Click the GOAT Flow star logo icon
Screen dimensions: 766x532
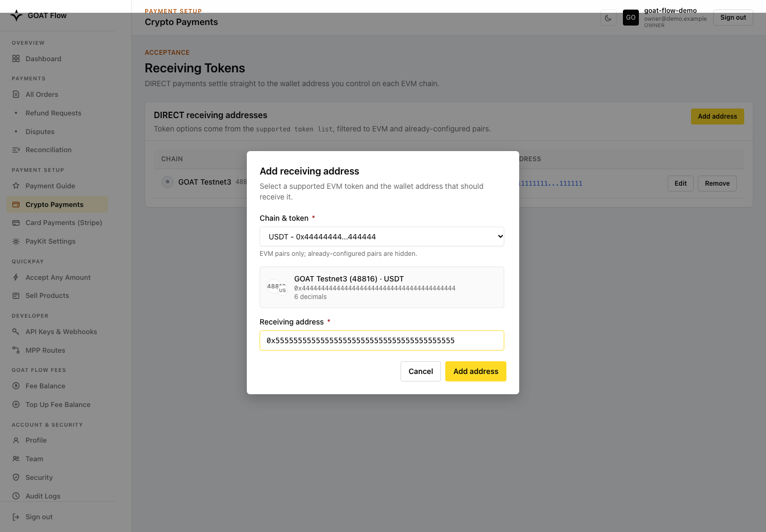click(16, 15)
